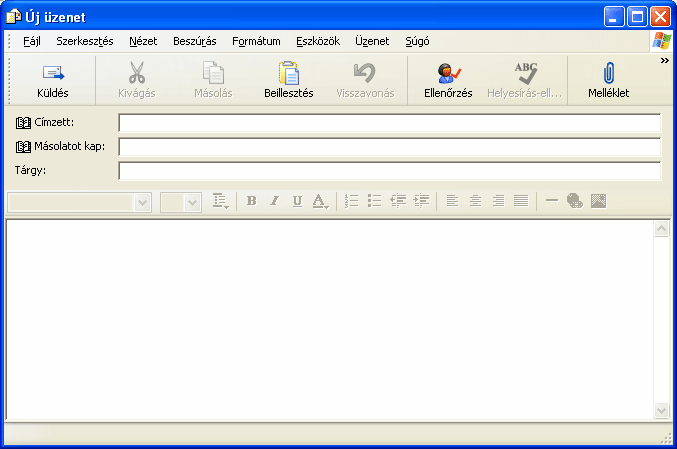Open the font color picker
Screen dimensions: 677x449
[x=320, y=202]
